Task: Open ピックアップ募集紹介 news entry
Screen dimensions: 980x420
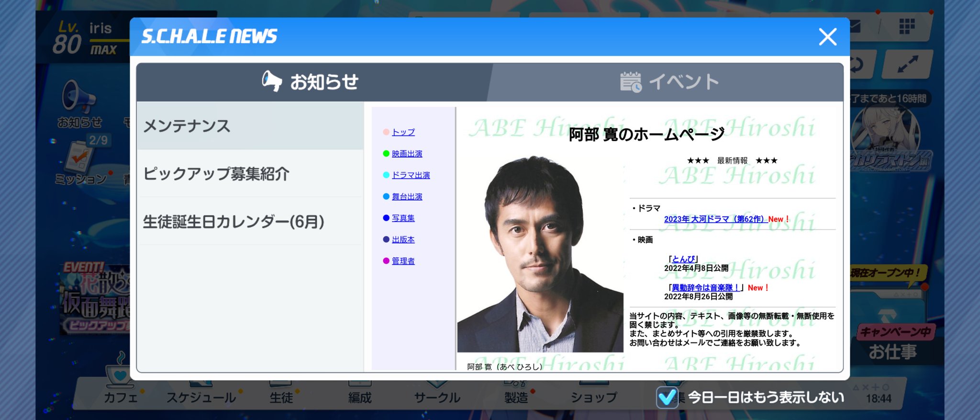Action: 250,173
